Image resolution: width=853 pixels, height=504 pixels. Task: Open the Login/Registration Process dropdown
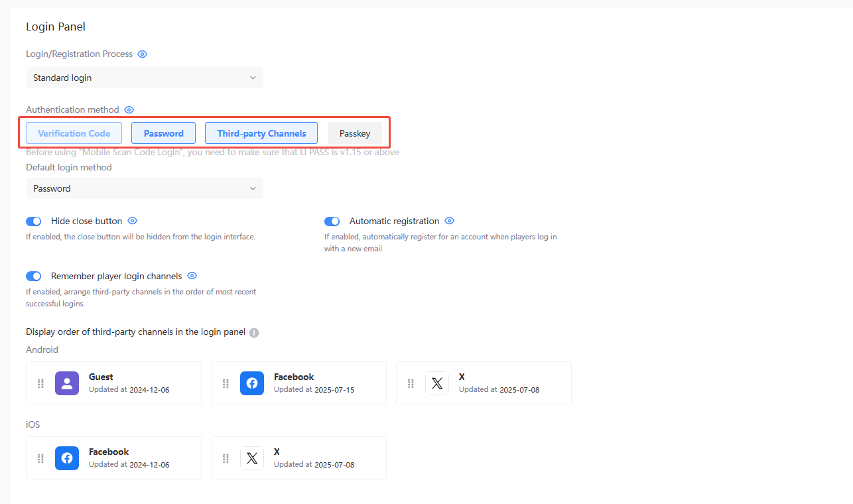(x=145, y=78)
